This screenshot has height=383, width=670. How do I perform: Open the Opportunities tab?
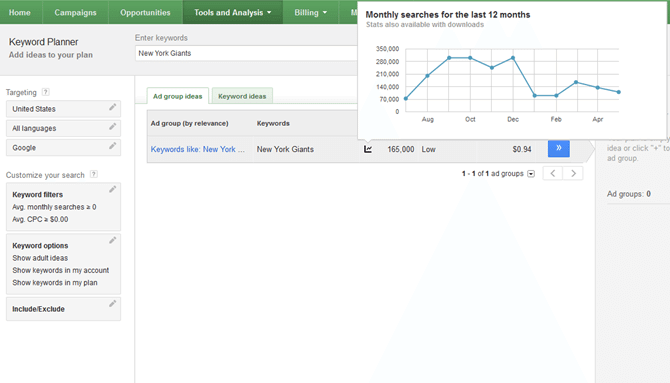point(145,12)
